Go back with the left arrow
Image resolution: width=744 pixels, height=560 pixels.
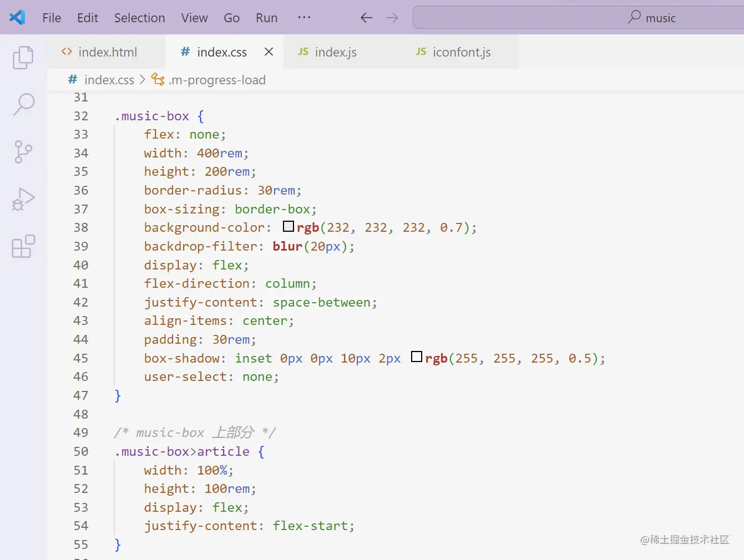click(x=366, y=18)
